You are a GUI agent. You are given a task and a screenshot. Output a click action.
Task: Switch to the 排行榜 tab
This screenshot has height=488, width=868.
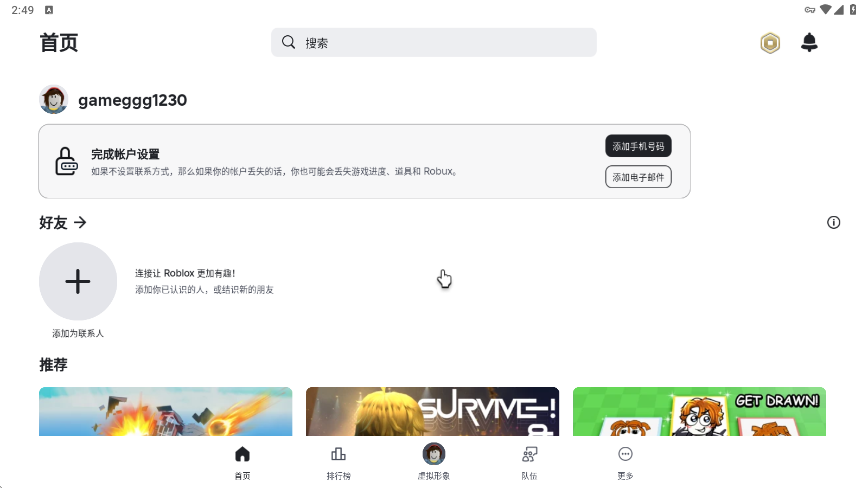338,460
